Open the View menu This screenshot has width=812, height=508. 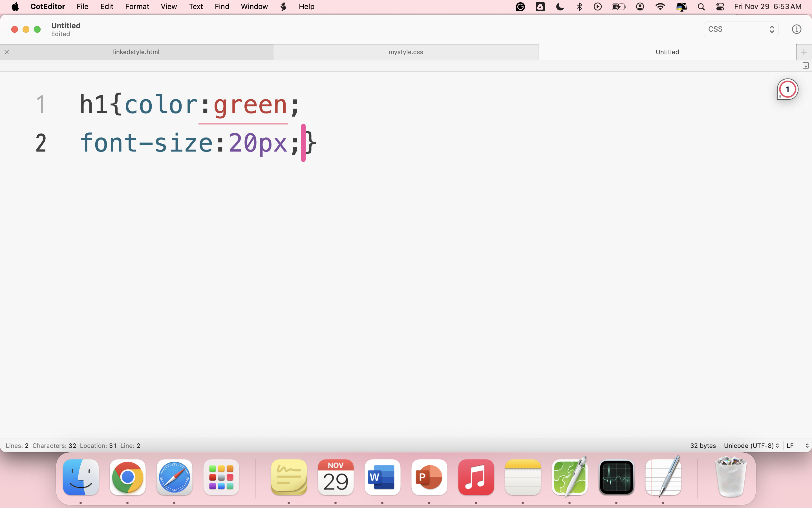click(168, 7)
